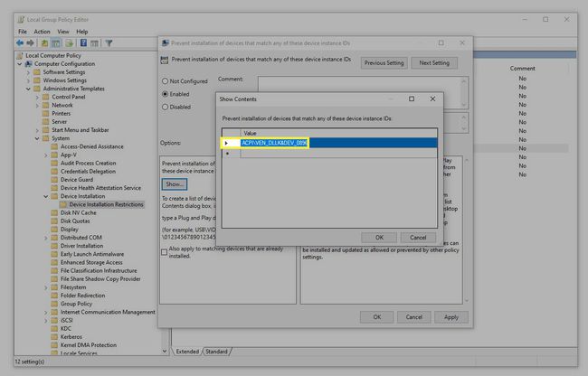The width and height of the screenshot is (588, 376).
Task: Click the Next Setting button
Action: (434, 63)
